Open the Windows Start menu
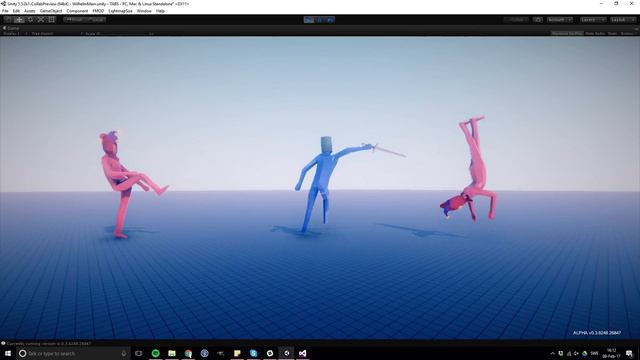640x360 pixels. [8, 353]
